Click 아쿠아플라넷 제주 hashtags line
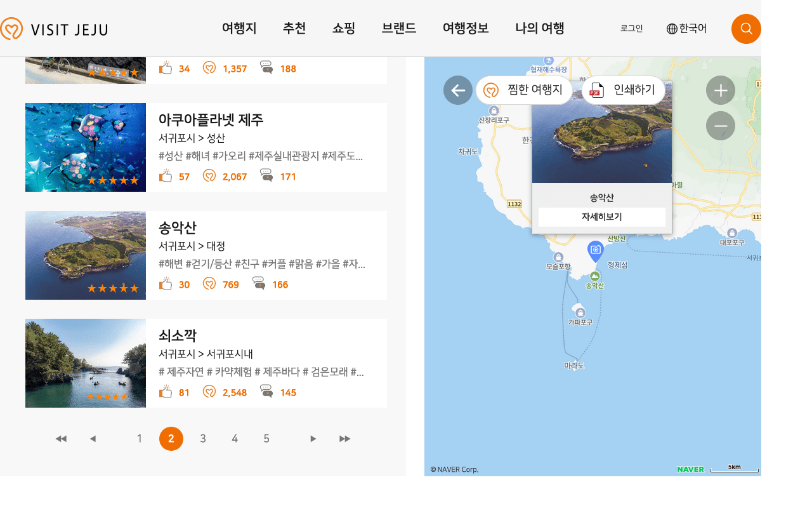The height and width of the screenshot is (508, 812). tap(261, 156)
